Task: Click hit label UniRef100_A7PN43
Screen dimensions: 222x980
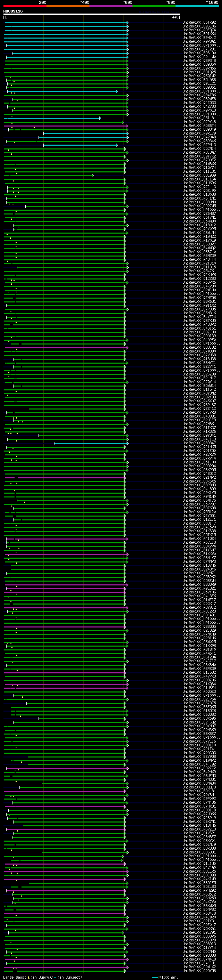Action: click(199, 145)
